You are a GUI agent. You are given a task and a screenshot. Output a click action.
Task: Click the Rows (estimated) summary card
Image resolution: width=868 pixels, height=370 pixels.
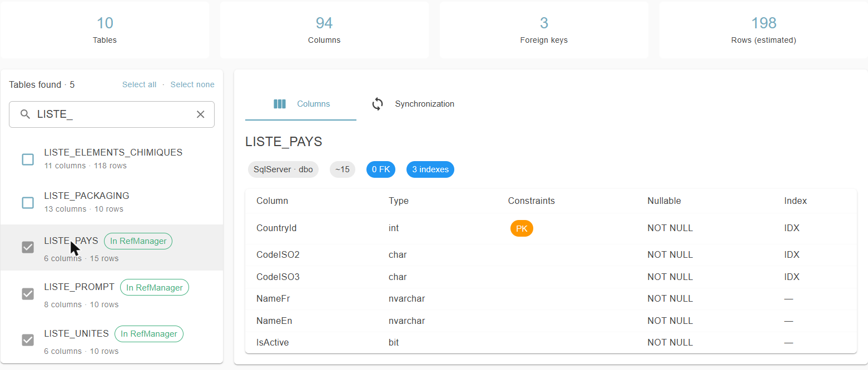point(763,29)
